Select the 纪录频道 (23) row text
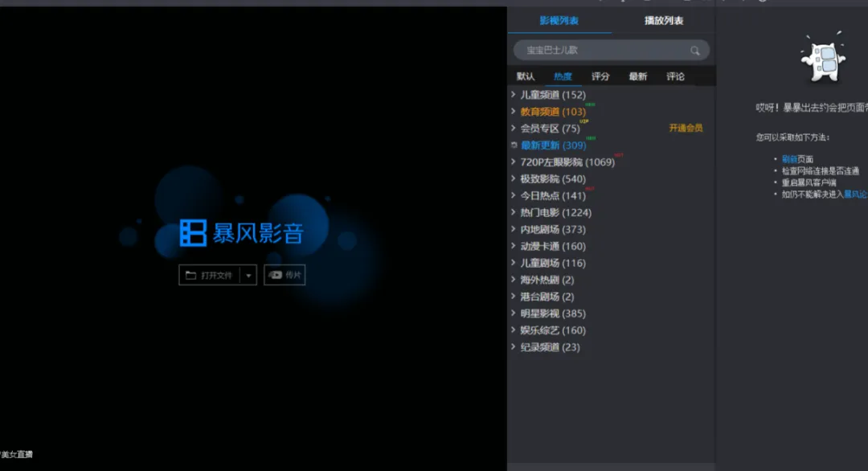This screenshot has width=868, height=471. click(x=550, y=347)
